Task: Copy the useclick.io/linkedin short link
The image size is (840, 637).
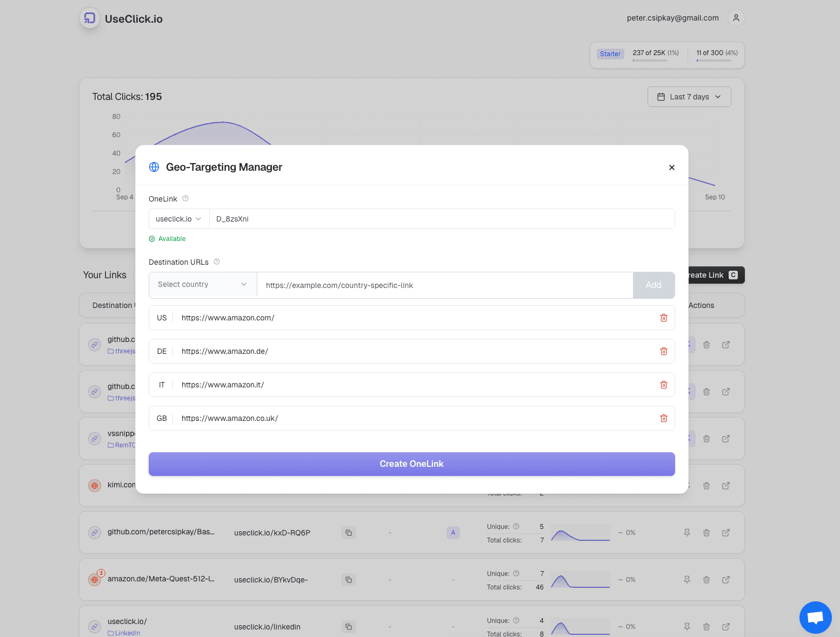Action: [349, 627]
